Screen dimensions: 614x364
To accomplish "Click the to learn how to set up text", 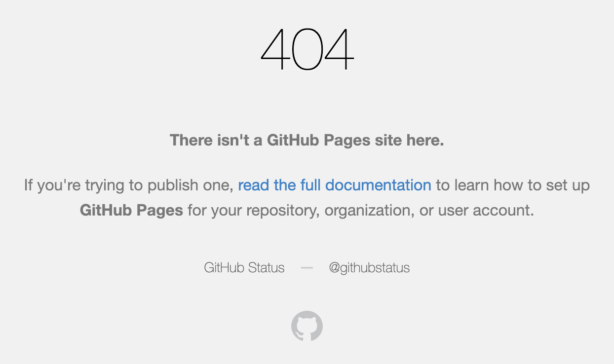I will 513,185.
